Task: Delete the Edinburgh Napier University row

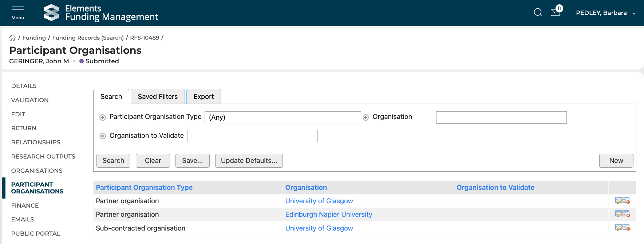Action: tap(626, 214)
